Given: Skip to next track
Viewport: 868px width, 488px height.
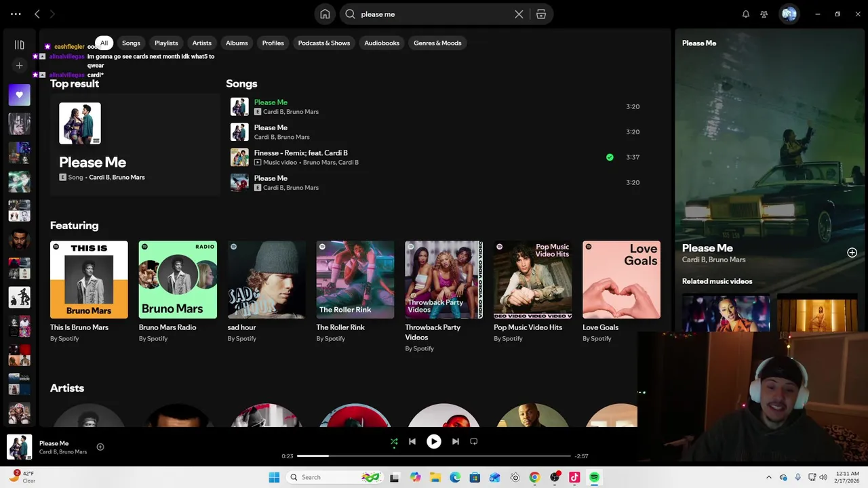Looking at the screenshot, I should pyautogui.click(x=456, y=441).
